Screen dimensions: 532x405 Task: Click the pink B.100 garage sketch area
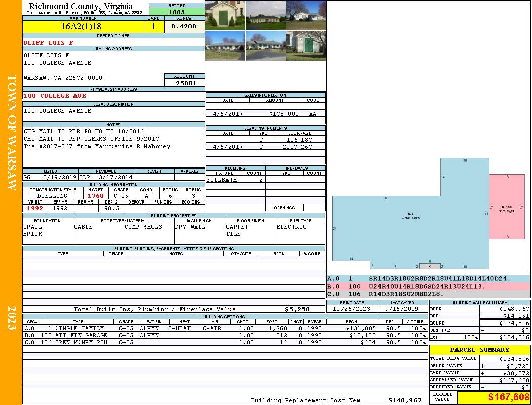[507, 207]
